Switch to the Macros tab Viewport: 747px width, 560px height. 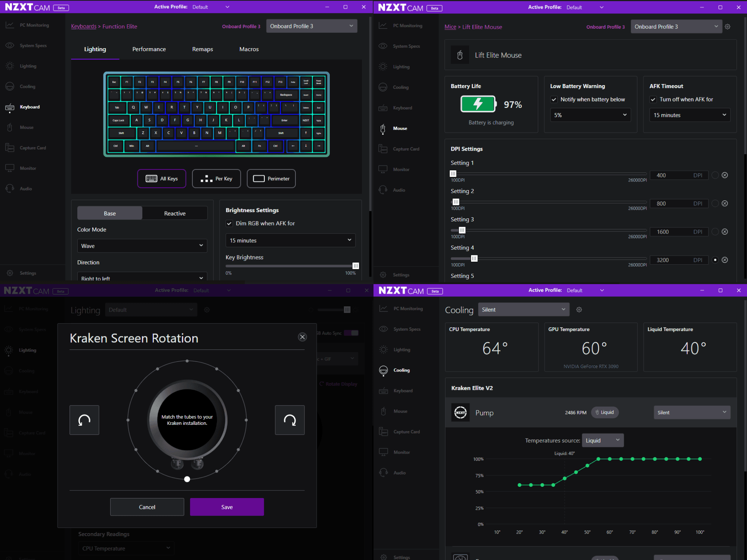pos(249,49)
